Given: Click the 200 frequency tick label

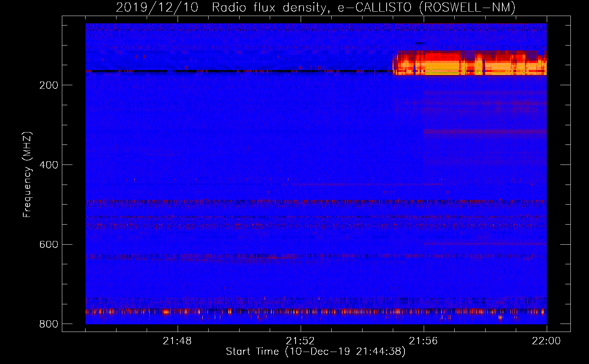Looking at the screenshot, I should 49,85.
